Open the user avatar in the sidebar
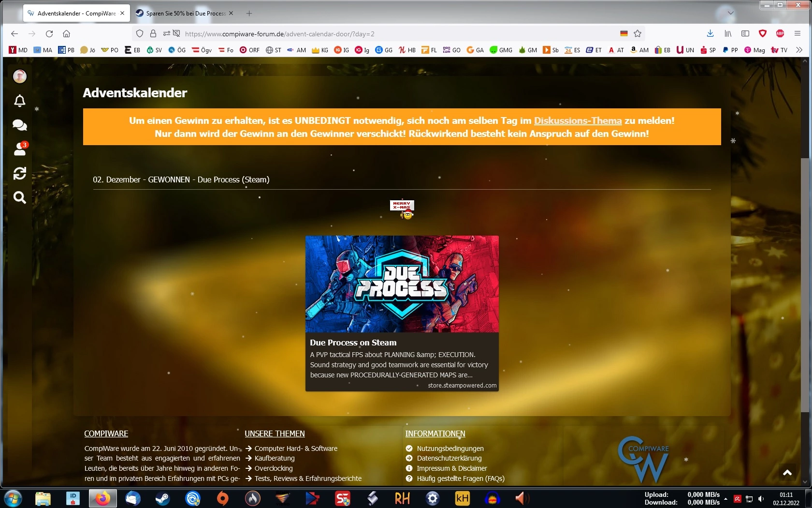The height and width of the screenshot is (508, 812). pyautogui.click(x=20, y=76)
